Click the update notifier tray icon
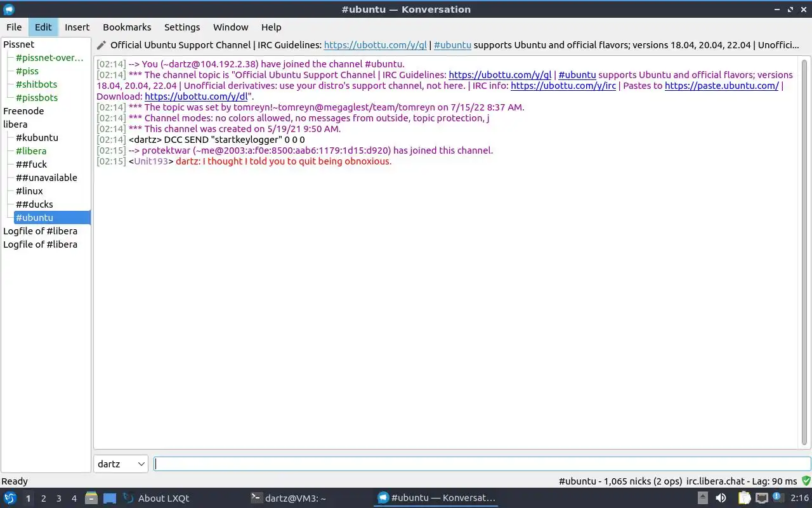Viewport: 812px width, 508px height. click(778, 497)
